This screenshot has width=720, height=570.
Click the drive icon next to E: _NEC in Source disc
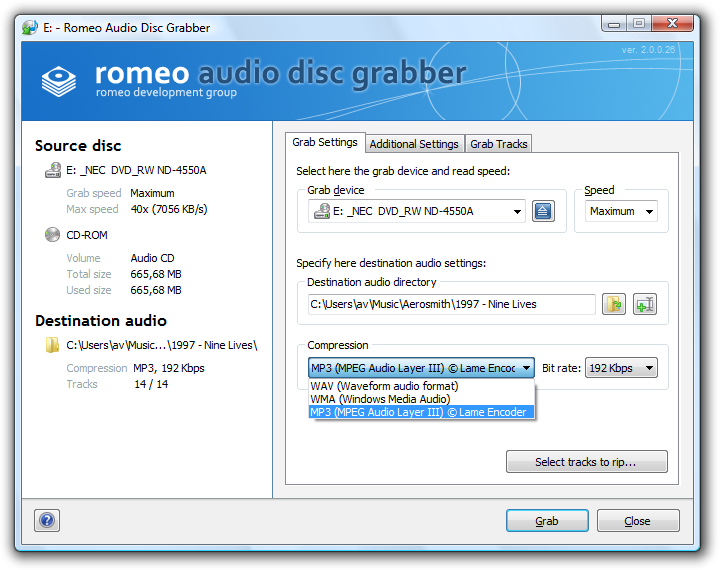pos(53,170)
